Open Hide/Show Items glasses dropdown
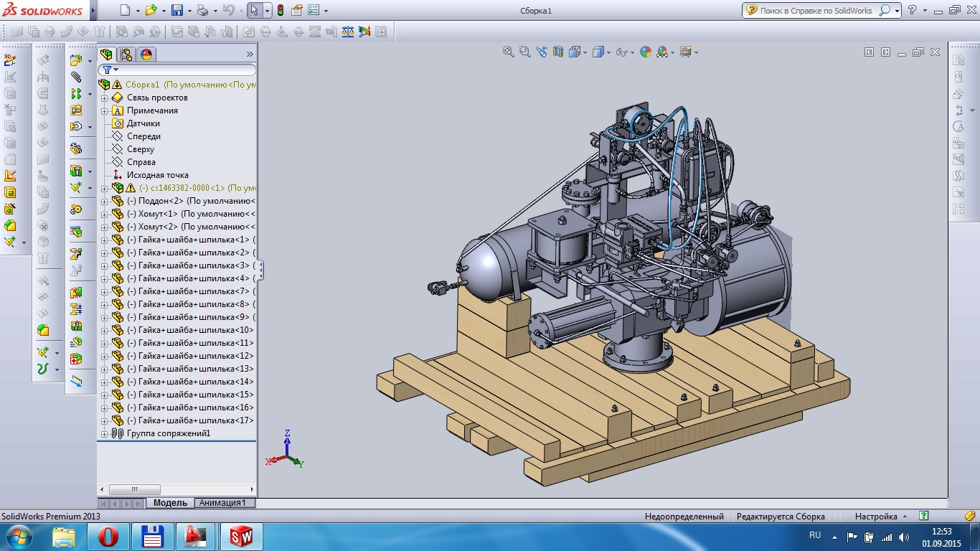The image size is (980, 551). [x=631, y=52]
